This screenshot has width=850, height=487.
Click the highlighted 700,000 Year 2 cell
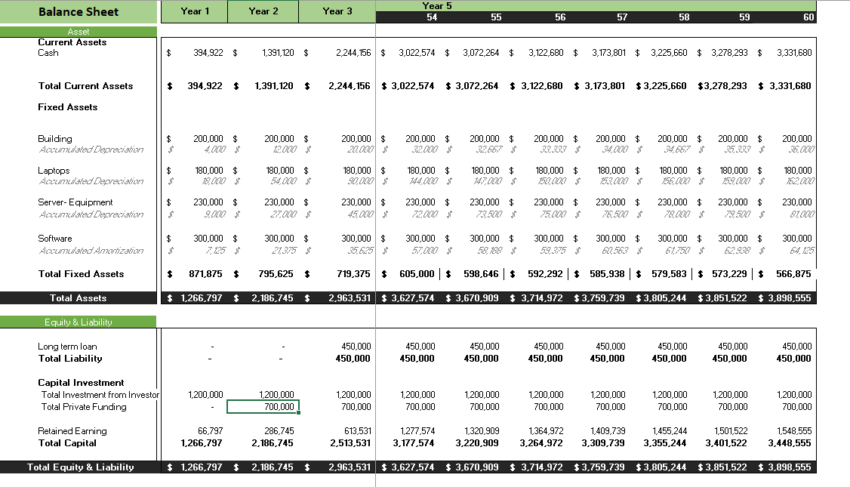click(263, 407)
